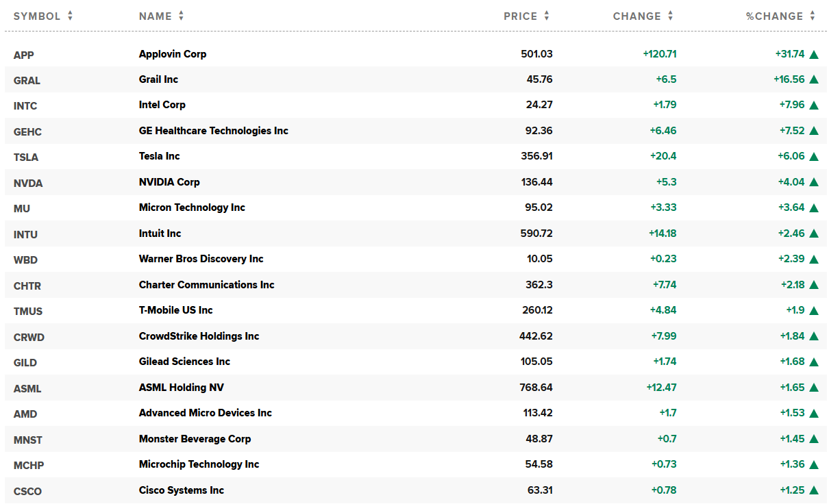Select Gilead Sciences Inc name

tap(185, 362)
